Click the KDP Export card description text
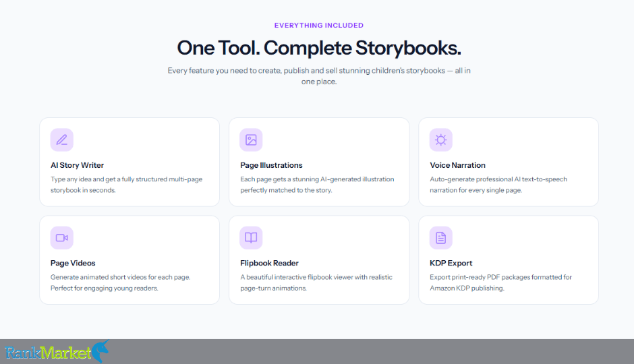The width and height of the screenshot is (634, 364). pyautogui.click(x=500, y=282)
